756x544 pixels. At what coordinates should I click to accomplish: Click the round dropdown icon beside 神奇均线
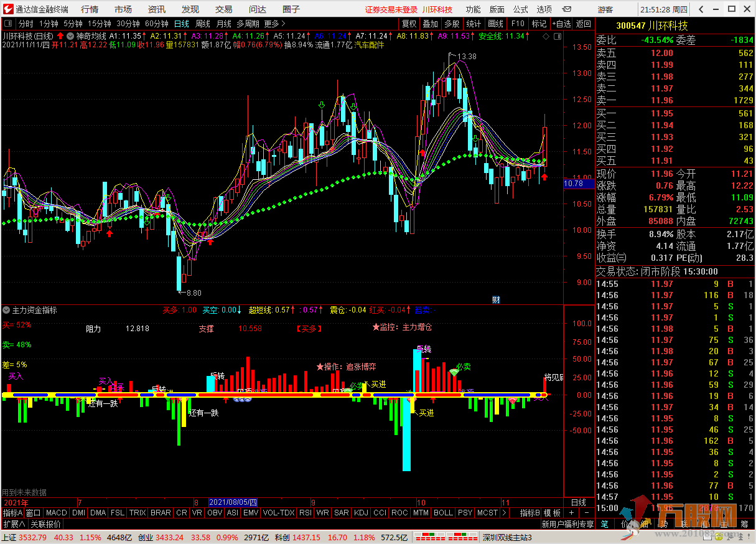click(70, 36)
